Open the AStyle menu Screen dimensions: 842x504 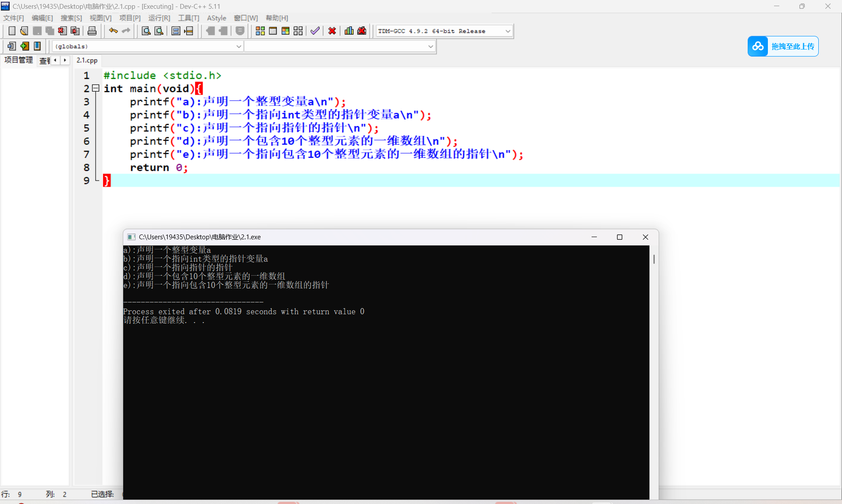216,18
